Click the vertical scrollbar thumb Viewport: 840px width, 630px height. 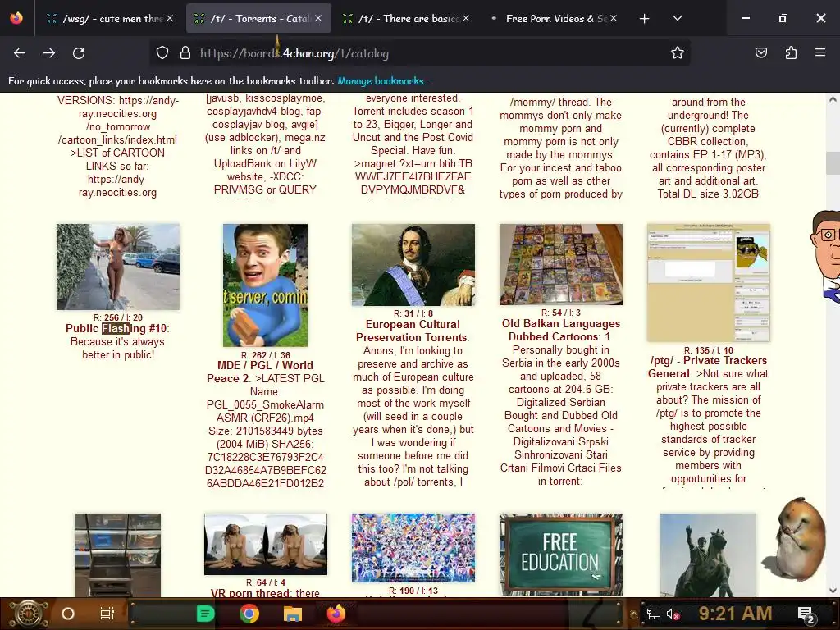coord(833,162)
